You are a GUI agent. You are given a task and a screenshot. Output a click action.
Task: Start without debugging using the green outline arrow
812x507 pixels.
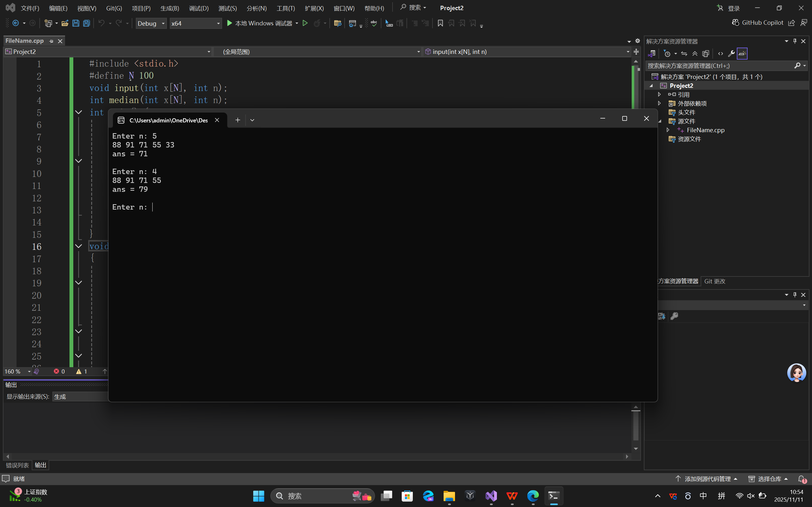pyautogui.click(x=305, y=23)
